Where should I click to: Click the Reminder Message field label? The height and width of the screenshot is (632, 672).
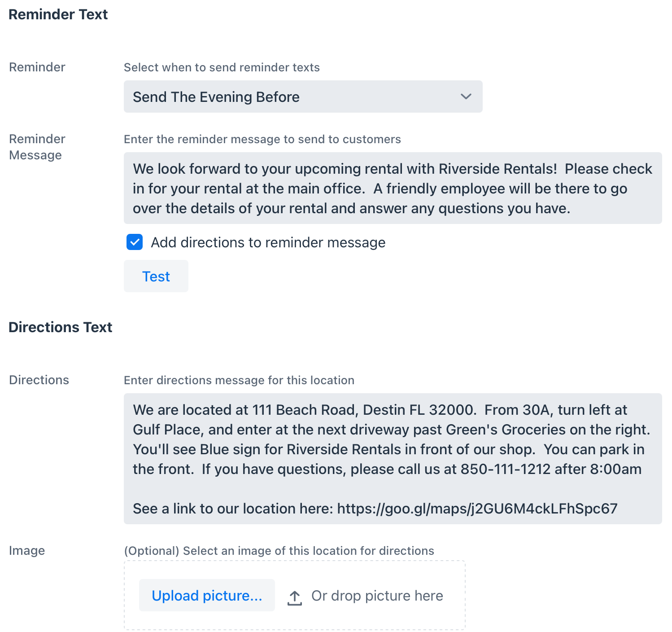(37, 147)
